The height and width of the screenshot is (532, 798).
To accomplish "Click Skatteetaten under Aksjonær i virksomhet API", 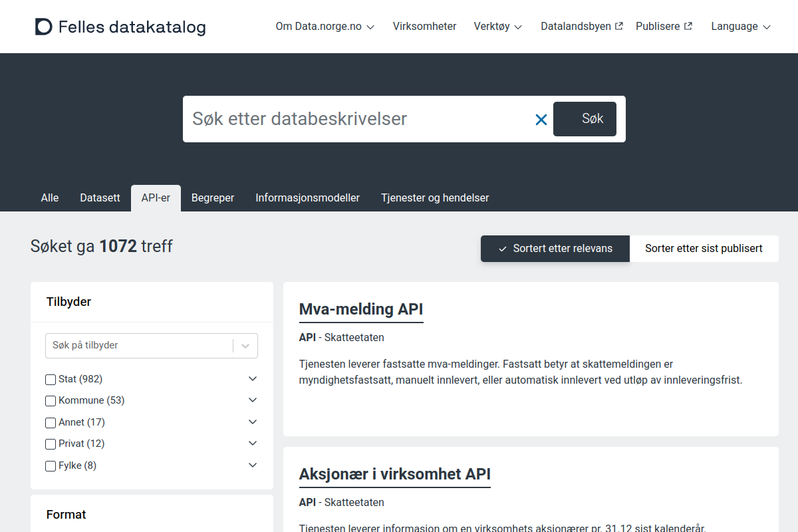I will click(354, 503).
